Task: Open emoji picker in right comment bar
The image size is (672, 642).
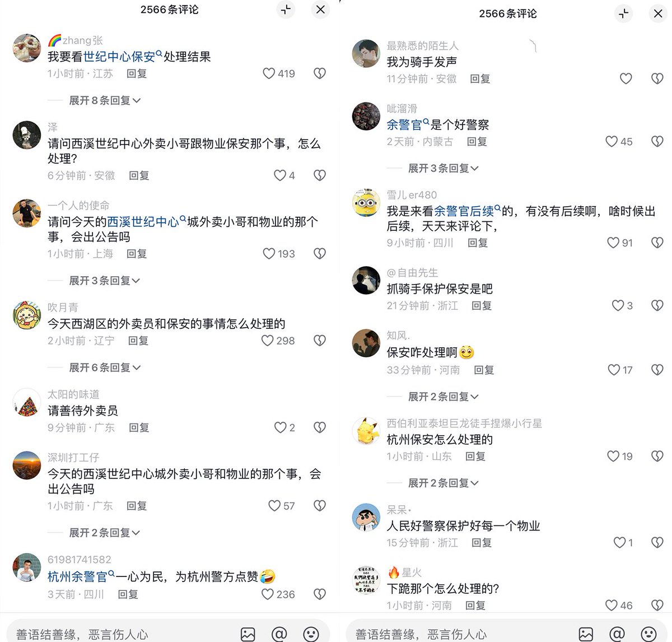Action: 648,634
